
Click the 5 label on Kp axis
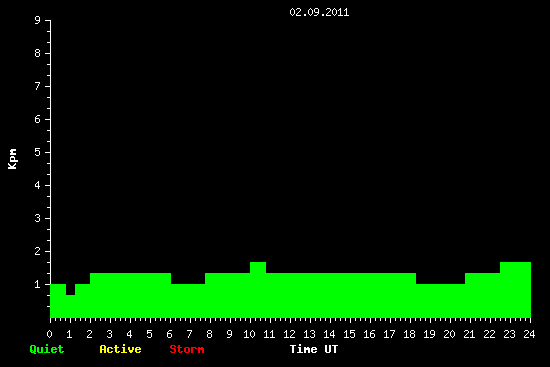tap(38, 152)
